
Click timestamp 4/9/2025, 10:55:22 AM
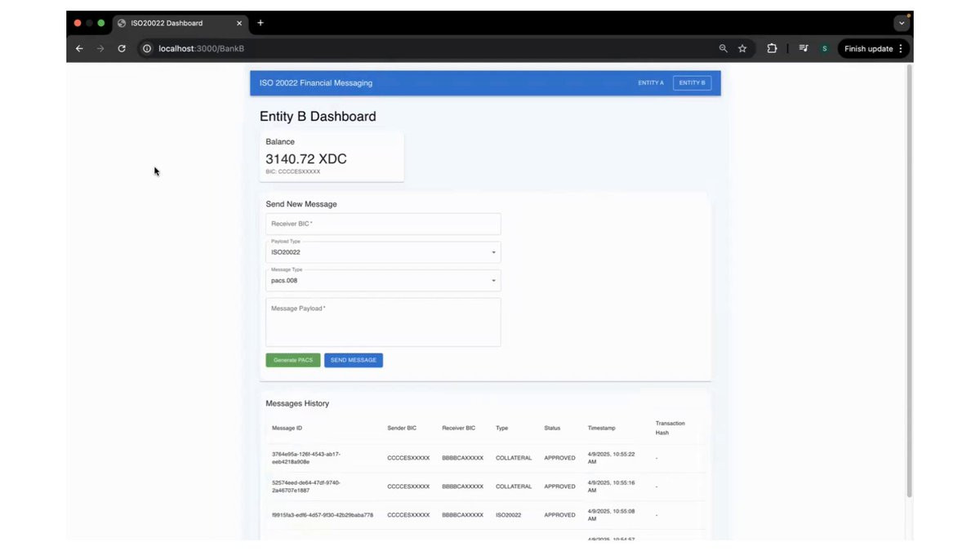pyautogui.click(x=612, y=458)
